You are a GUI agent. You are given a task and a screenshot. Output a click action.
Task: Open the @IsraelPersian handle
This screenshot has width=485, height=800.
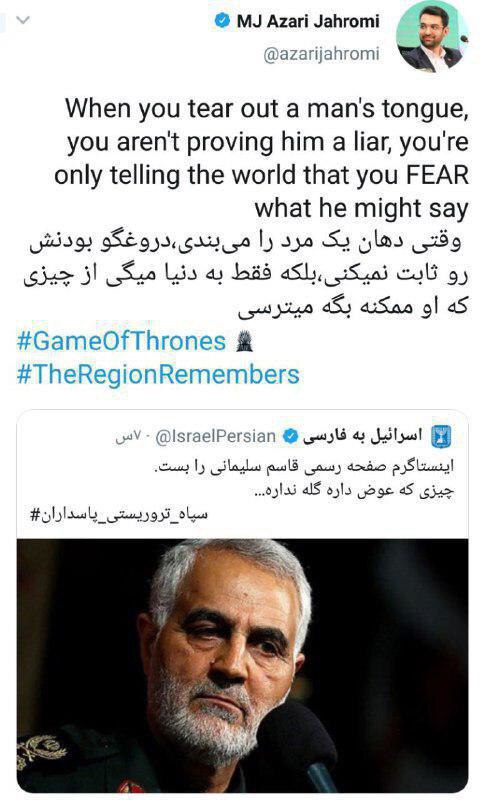(215, 436)
